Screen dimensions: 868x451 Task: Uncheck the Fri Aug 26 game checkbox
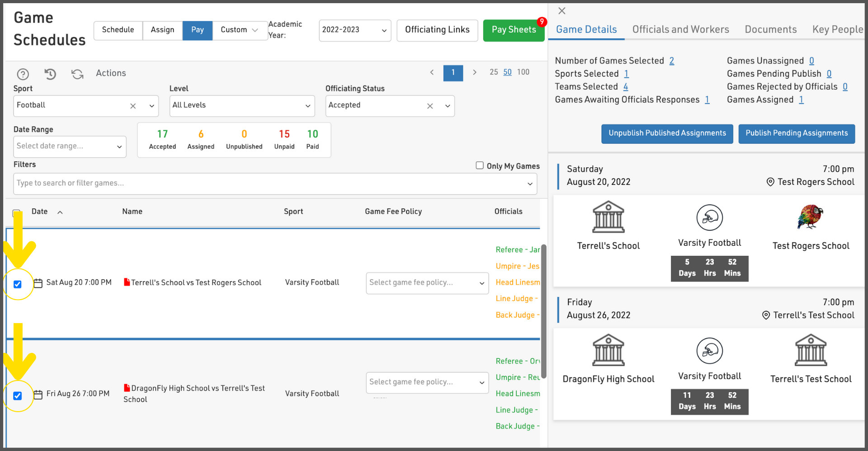click(18, 396)
